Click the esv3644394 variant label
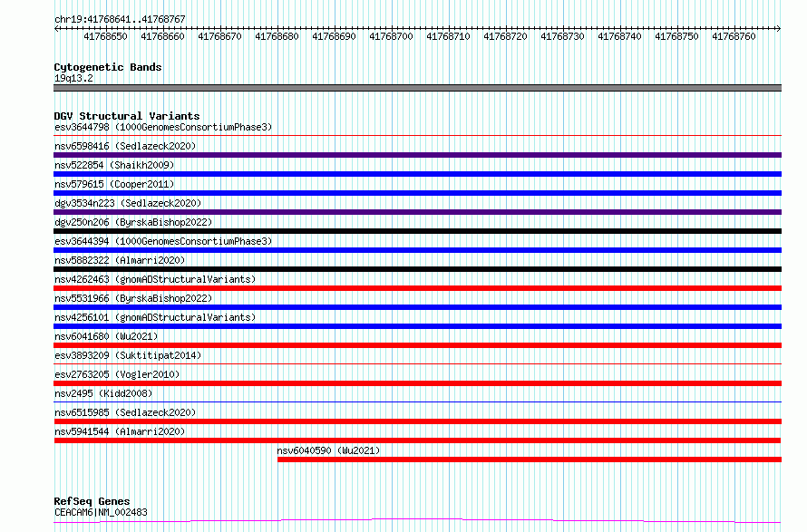 163,241
